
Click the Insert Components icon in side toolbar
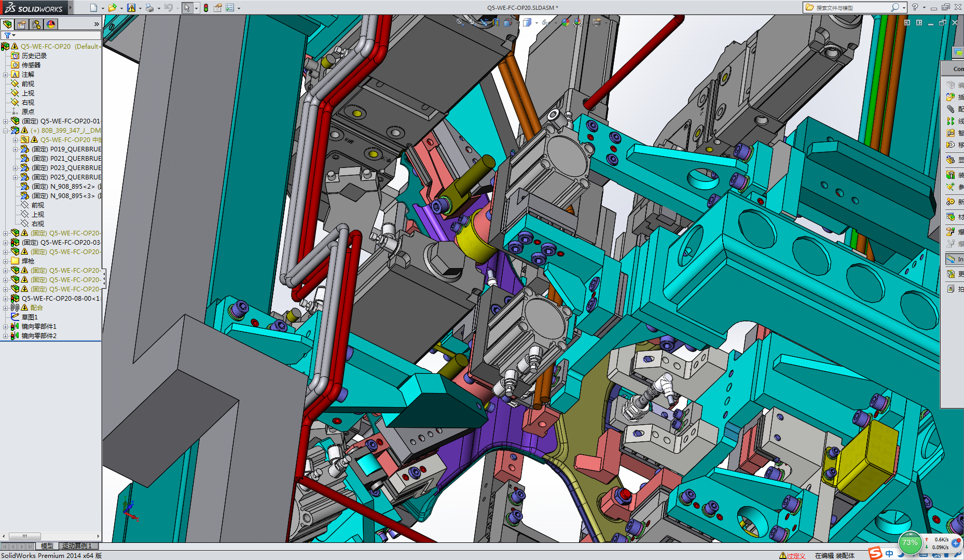click(951, 97)
